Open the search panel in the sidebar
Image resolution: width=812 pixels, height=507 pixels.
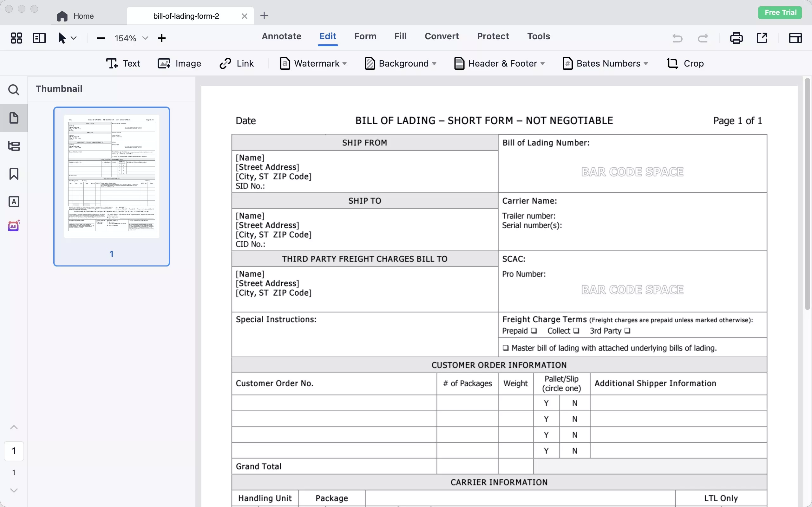14,90
